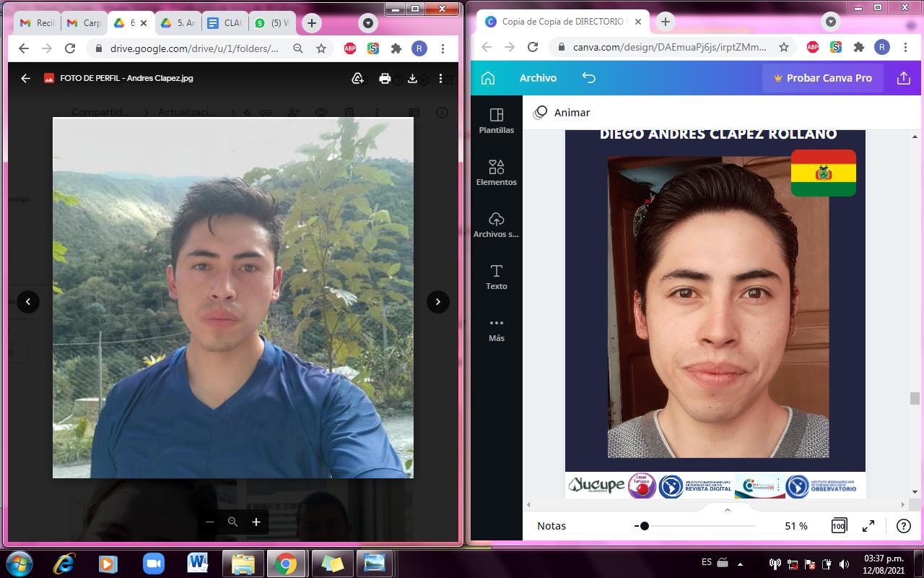Open the '(5) W' green-icon tab
This screenshot has height=578, width=924.
[x=271, y=23]
